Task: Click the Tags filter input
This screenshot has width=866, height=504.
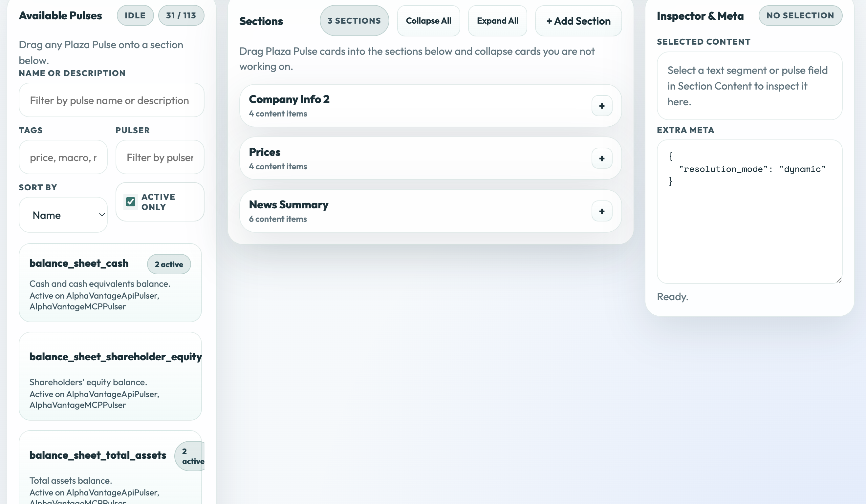Action: 63,157
